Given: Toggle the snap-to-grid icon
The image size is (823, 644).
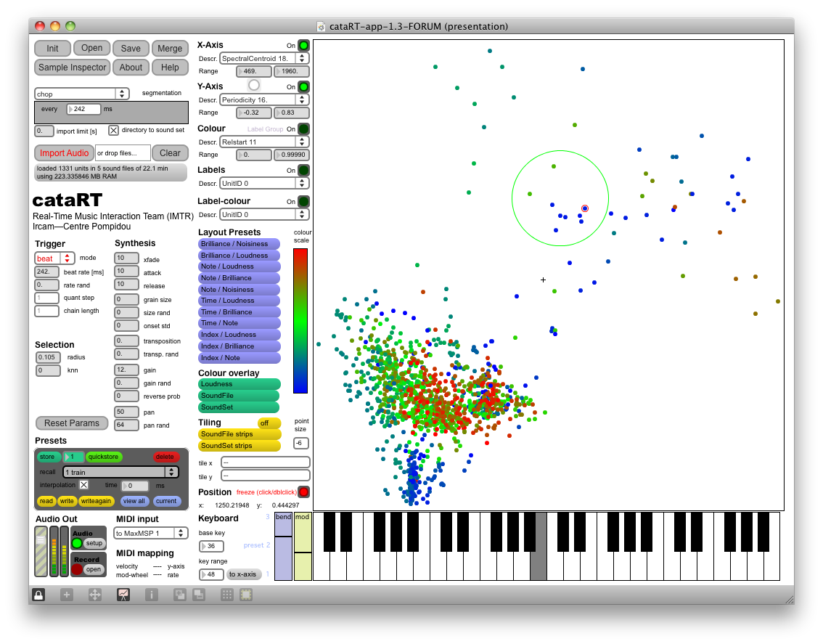Looking at the screenshot, I should [246, 595].
